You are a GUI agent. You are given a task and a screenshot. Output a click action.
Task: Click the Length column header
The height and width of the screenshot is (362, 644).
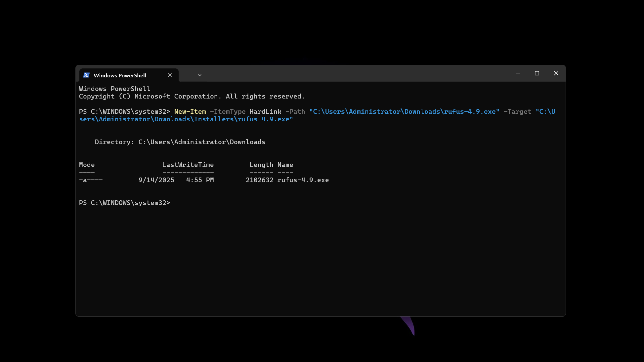[x=261, y=165]
